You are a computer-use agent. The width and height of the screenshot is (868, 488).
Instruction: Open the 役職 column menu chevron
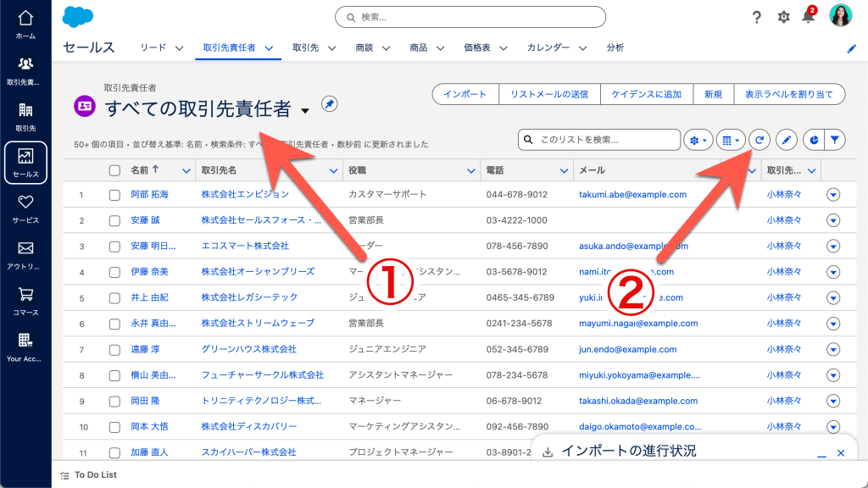tap(471, 171)
